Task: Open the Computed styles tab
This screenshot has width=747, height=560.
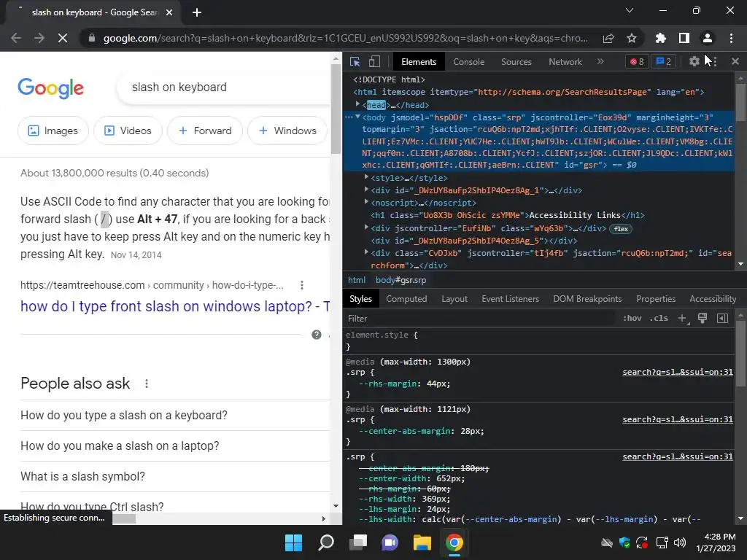Action: [x=406, y=299]
